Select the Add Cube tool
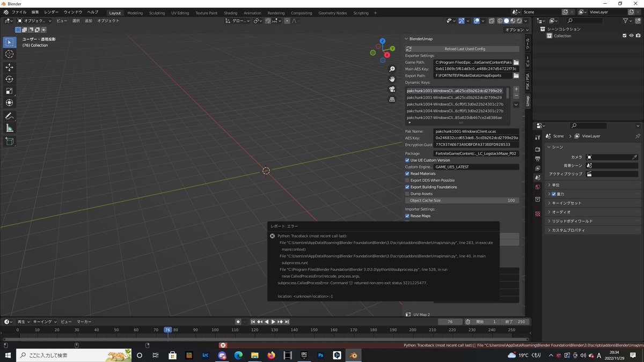The height and width of the screenshot is (362, 644). [x=10, y=141]
